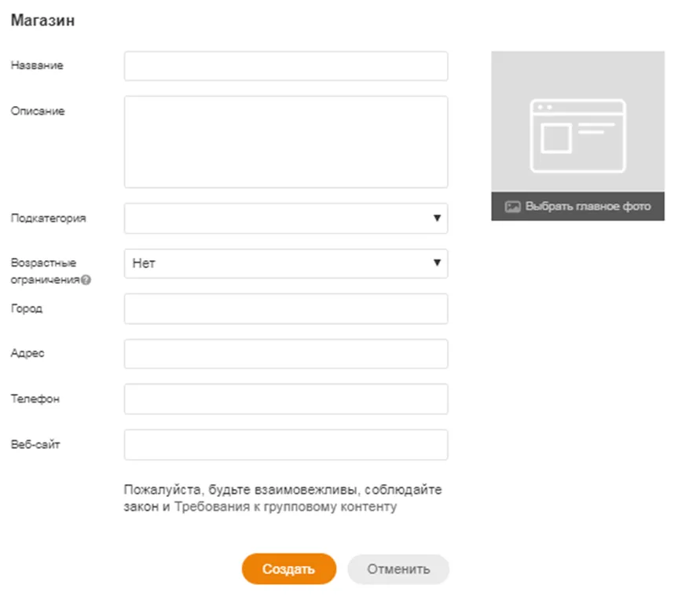Click the main photo placeholder thumbnail

(x=577, y=122)
